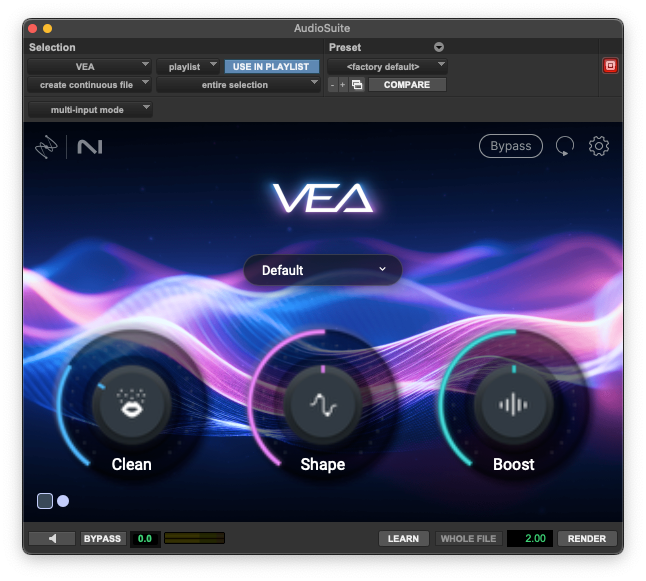The width and height of the screenshot is (646, 581).
Task: Click the 2.00 handle length field
Action: 530,538
